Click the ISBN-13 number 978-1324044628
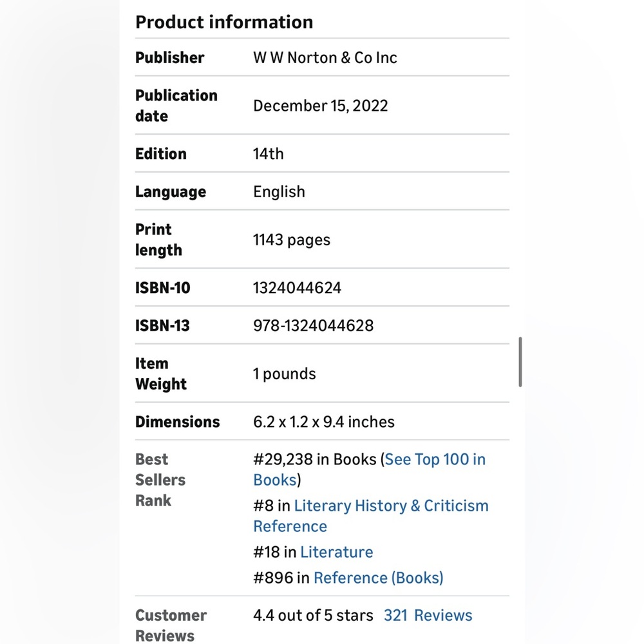 pyautogui.click(x=313, y=326)
